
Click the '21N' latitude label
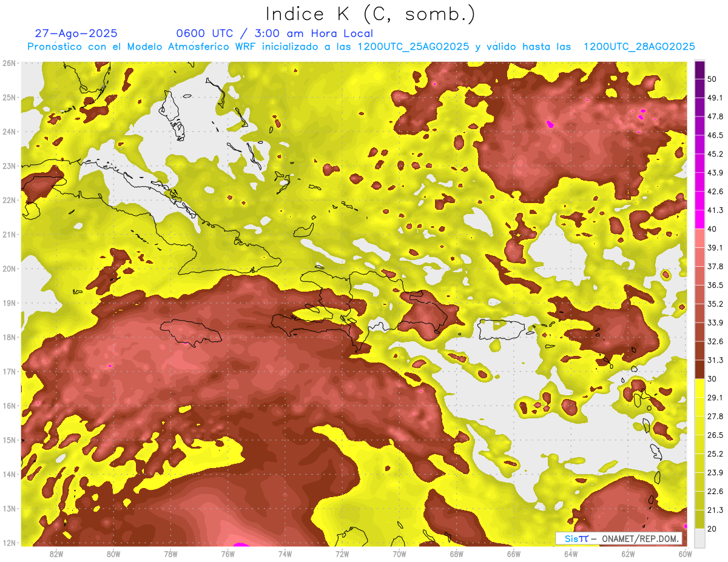click(x=9, y=235)
